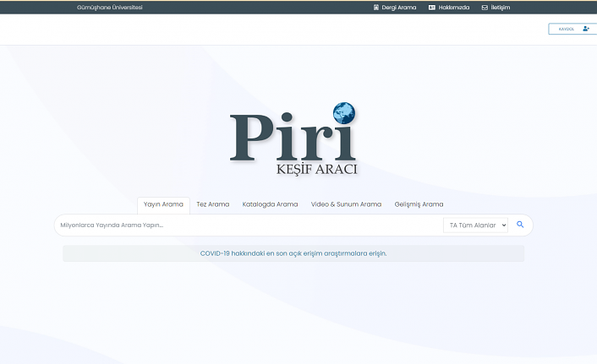Open the Hakkımızda page link text
The height and width of the screenshot is (364, 597).
453,8
